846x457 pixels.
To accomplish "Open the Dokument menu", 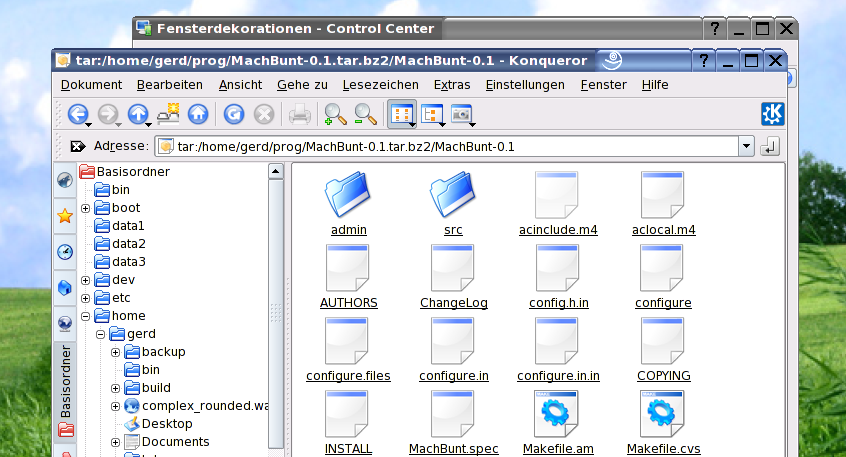I will point(91,85).
